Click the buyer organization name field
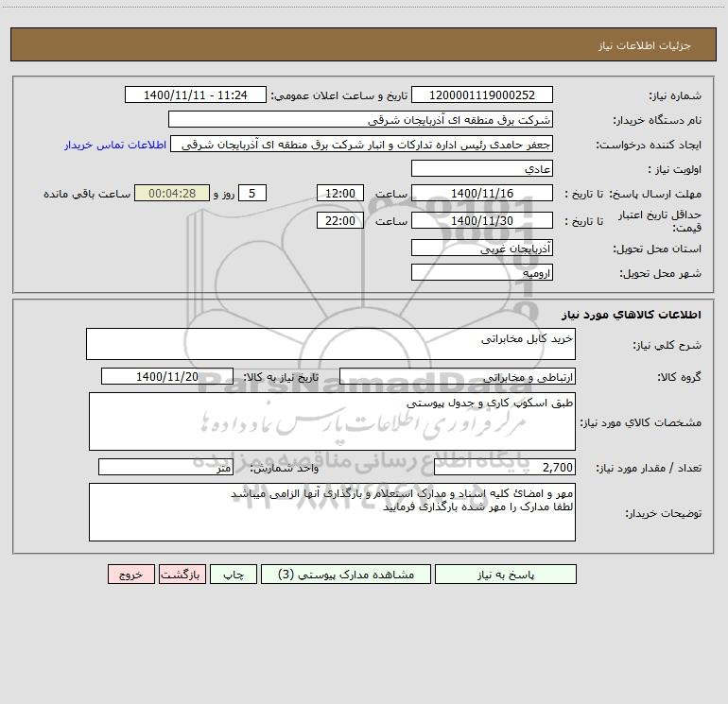Screen dimensions: 728x704 360,119
